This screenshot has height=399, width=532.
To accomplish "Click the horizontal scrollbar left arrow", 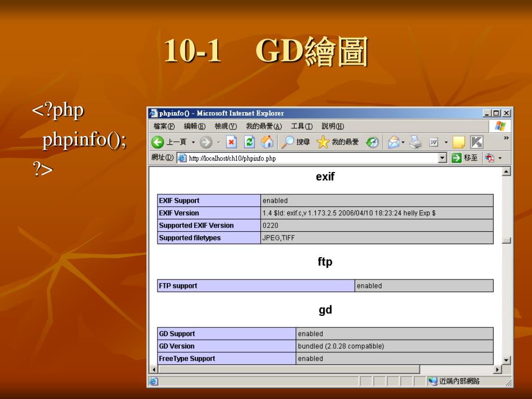I will pyautogui.click(x=154, y=369).
